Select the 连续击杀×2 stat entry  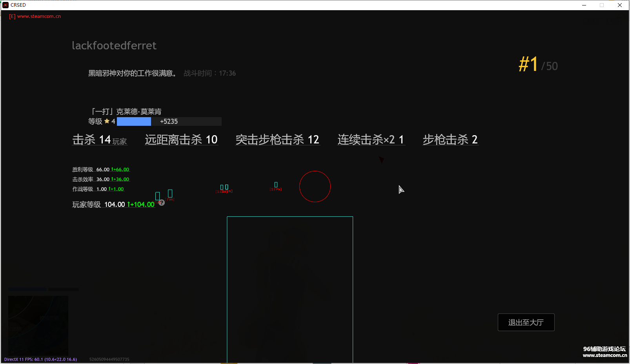point(371,139)
